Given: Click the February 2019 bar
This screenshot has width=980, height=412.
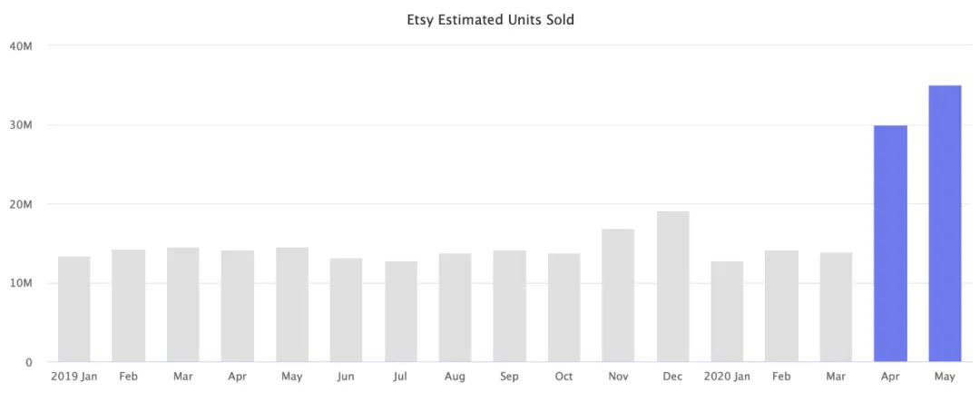Looking at the screenshot, I should (x=129, y=306).
